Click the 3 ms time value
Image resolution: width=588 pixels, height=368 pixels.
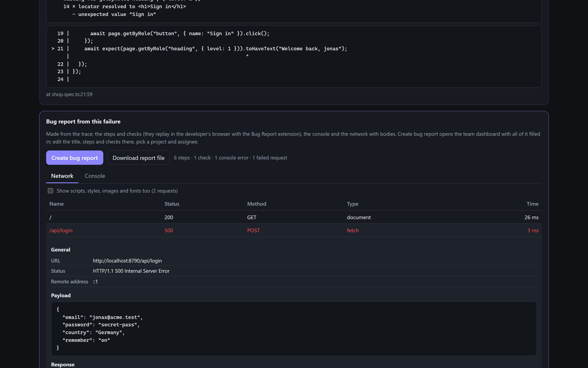point(533,230)
